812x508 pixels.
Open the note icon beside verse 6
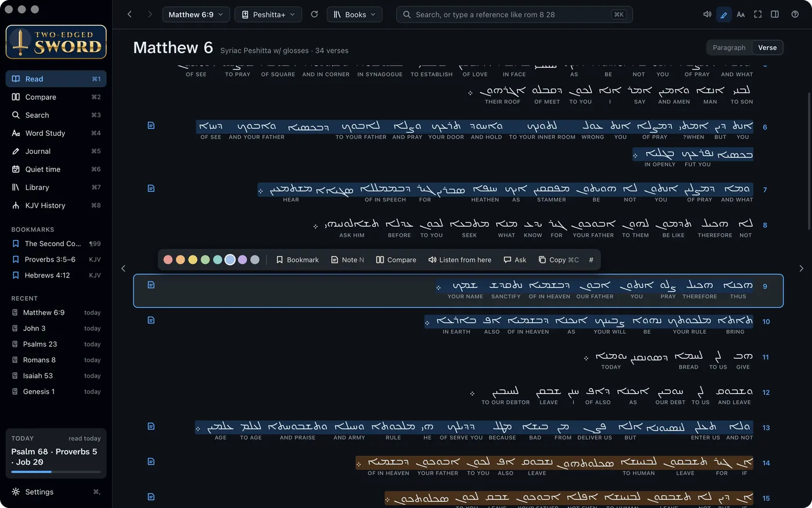[x=151, y=125]
